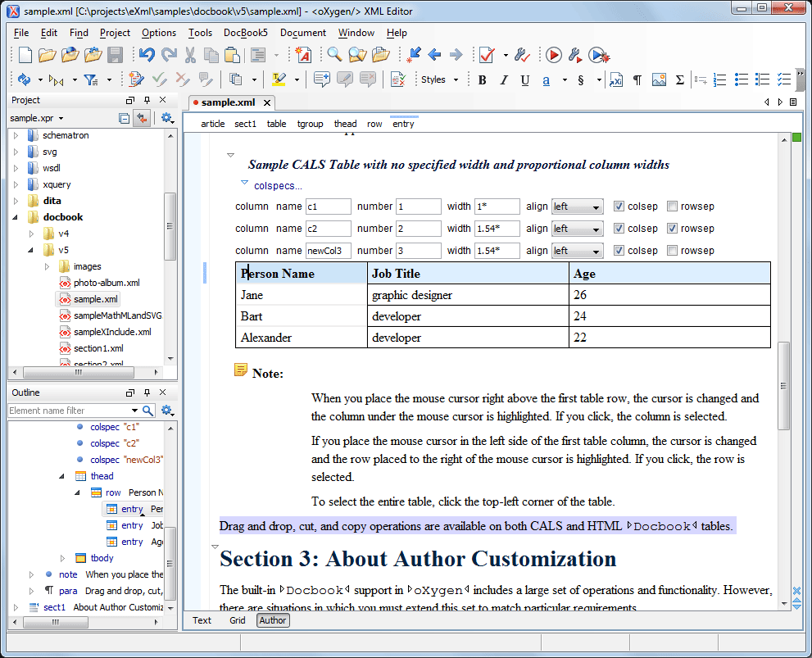The height and width of the screenshot is (658, 812).
Task: Open photo-album.xml in Project tree
Action: (107, 283)
